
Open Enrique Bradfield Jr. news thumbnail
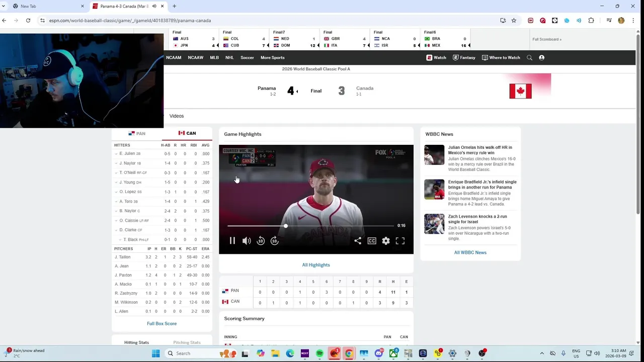click(434, 190)
